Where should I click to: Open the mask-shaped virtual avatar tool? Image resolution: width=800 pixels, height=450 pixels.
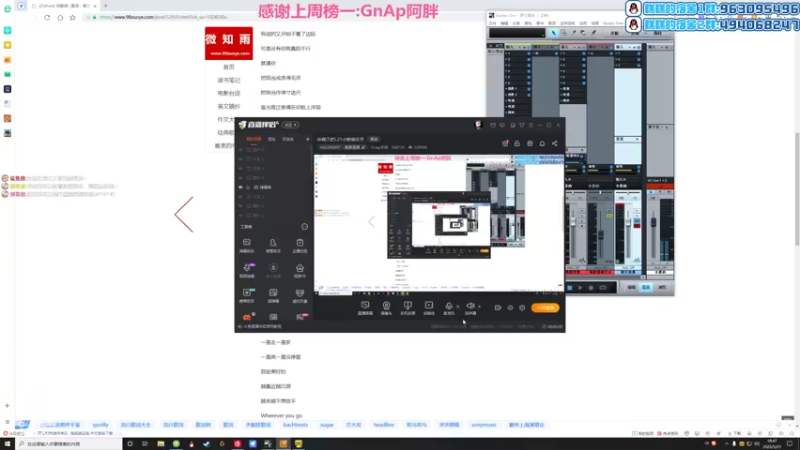pos(299,295)
